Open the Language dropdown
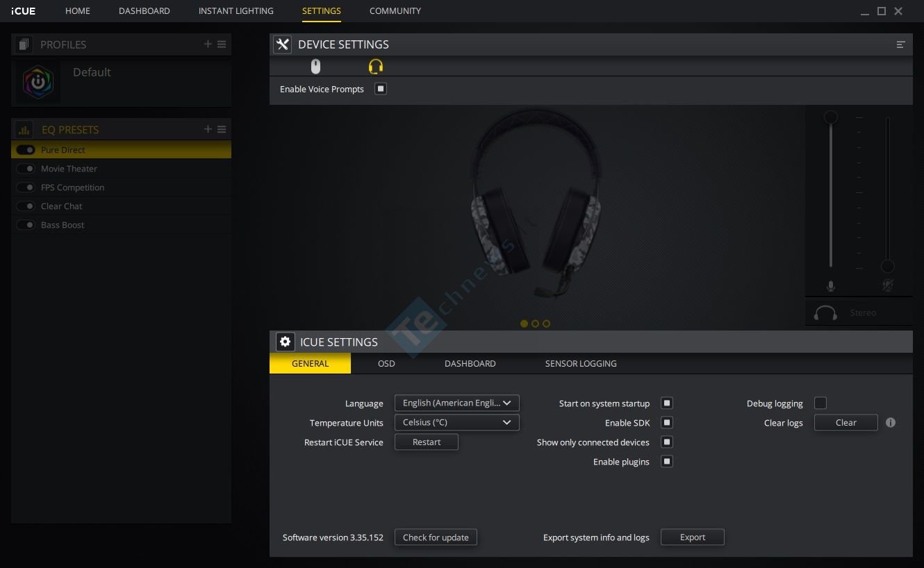The width and height of the screenshot is (924, 568). [x=457, y=403]
